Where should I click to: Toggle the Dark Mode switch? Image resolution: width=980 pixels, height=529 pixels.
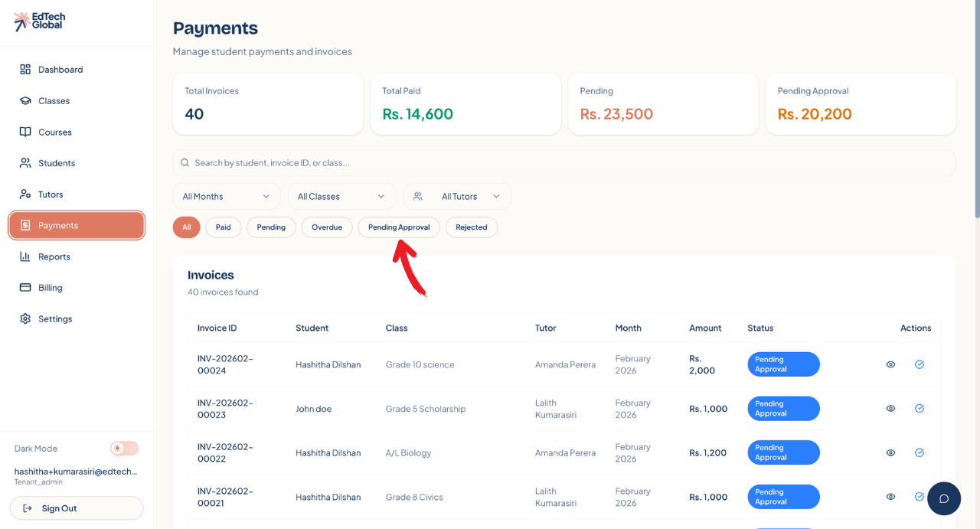(x=124, y=449)
